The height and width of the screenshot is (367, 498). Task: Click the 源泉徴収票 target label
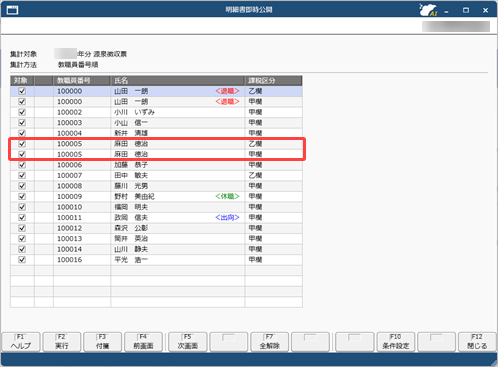[110, 54]
